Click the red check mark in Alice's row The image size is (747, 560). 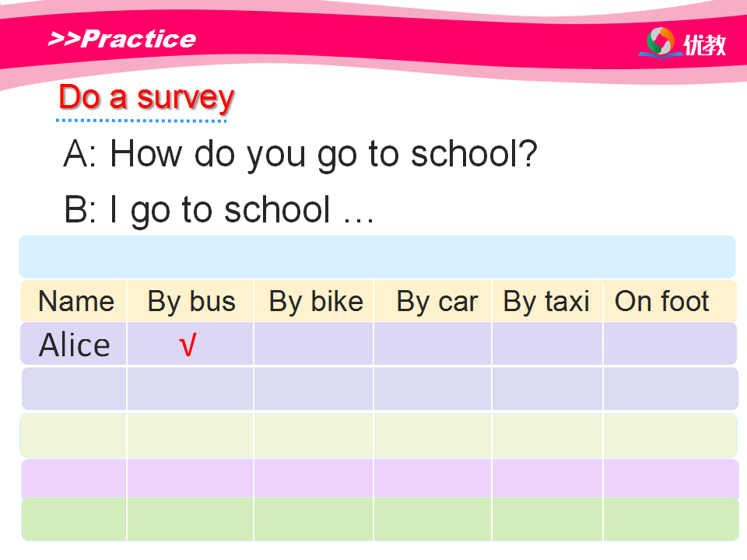[x=188, y=345]
